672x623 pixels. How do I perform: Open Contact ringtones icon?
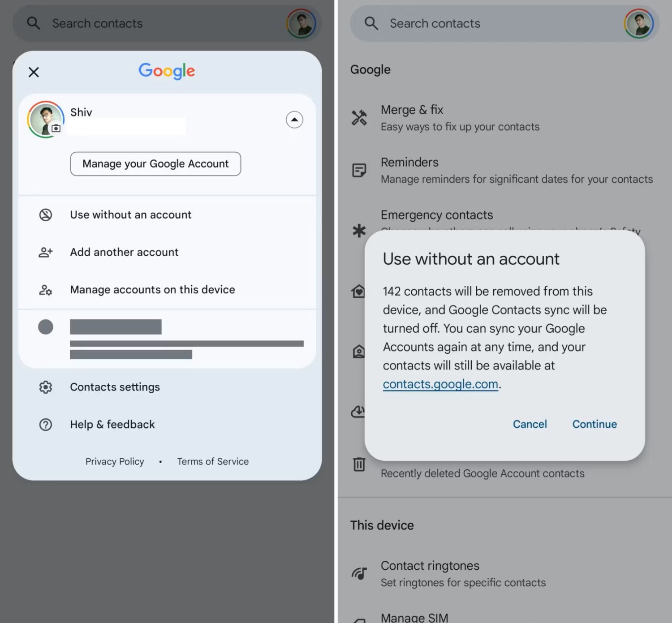pos(359,573)
